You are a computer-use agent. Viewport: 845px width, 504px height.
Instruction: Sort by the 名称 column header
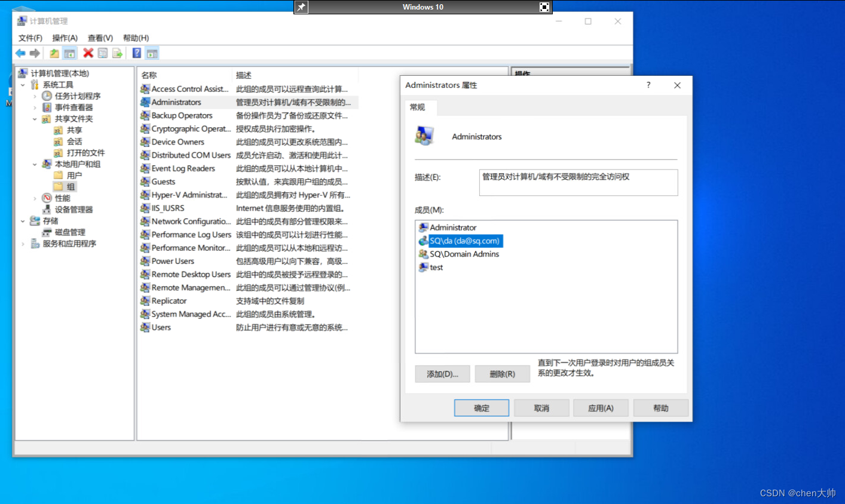185,75
